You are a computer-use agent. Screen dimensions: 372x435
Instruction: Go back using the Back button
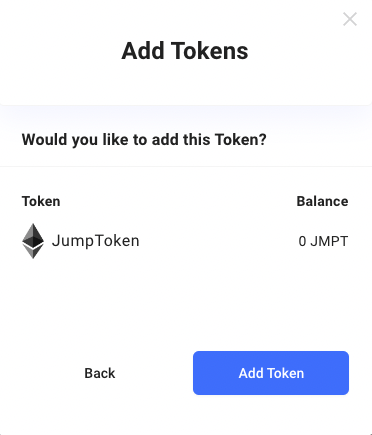[100, 373]
